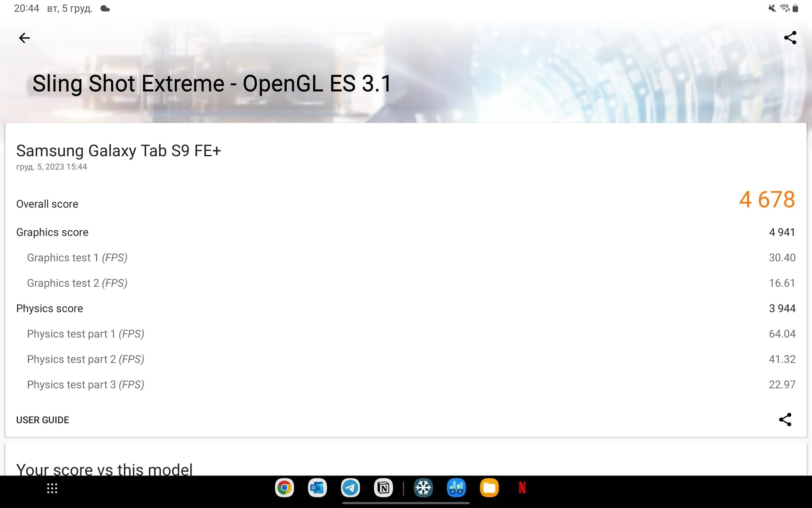Launch Chrome from the taskbar
This screenshot has height=508, width=812.
pos(284,488)
